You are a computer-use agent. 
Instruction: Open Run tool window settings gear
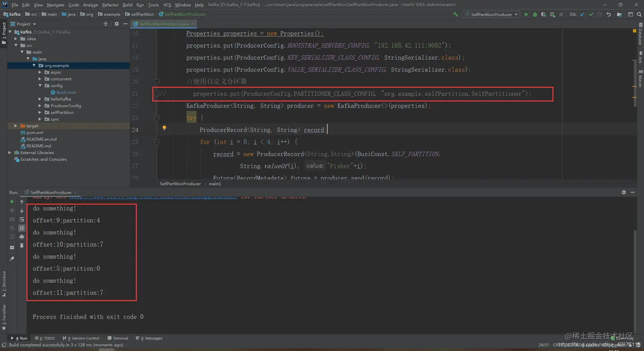pyautogui.click(x=624, y=192)
